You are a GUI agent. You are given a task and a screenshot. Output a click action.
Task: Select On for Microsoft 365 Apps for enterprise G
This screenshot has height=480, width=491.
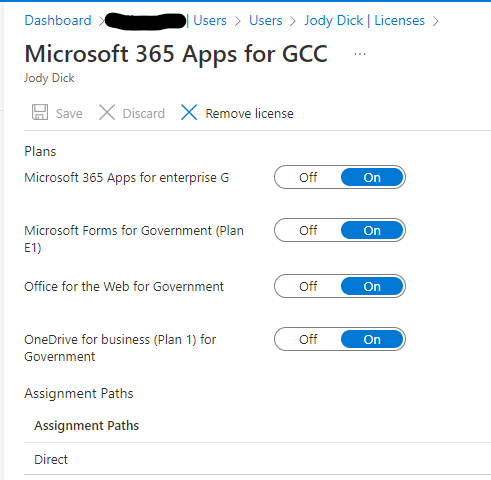click(x=372, y=177)
